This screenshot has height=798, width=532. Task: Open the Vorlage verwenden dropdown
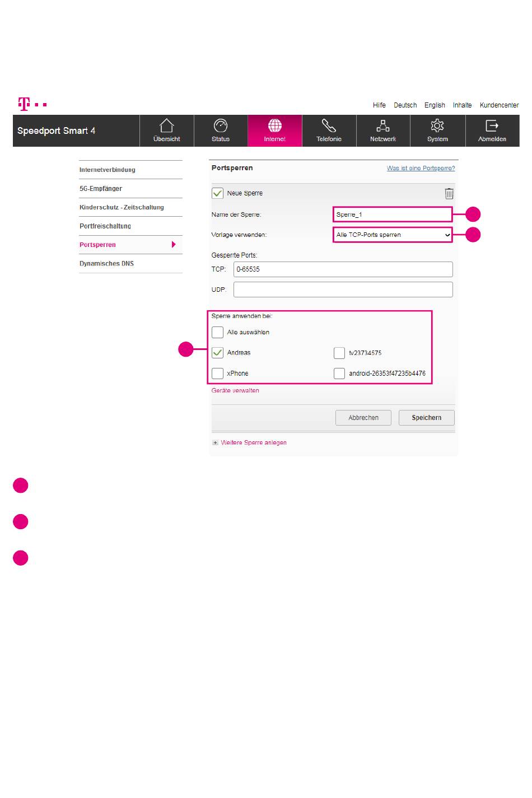pyautogui.click(x=393, y=235)
